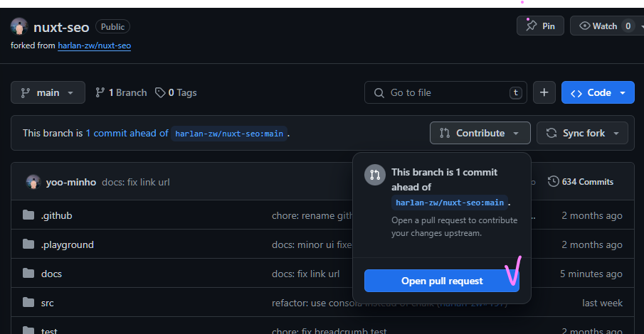
Task: Open 'chore: rename gith' commit message for .github
Action: [312, 215]
